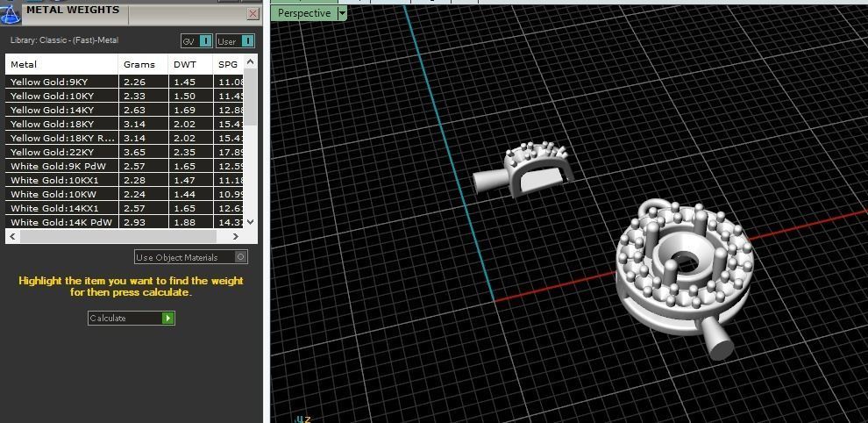
Task: Click the table scroll-left arrow
Action: [x=13, y=236]
